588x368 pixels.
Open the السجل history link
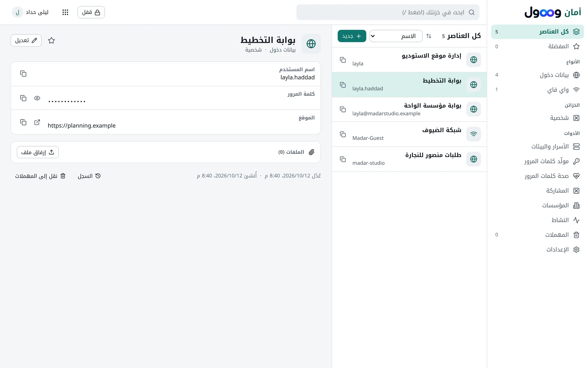coord(89,176)
